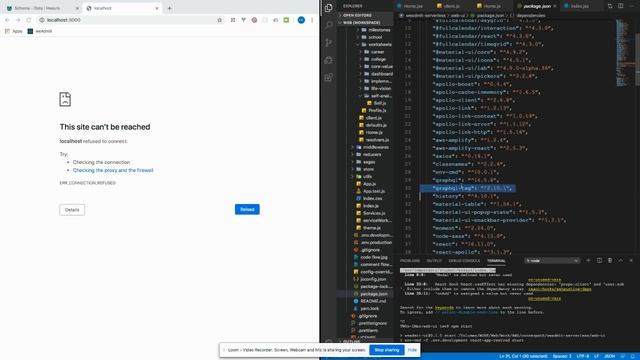Close the package.json editor tab
This screenshot has width=640, height=360.
click(x=555, y=6)
